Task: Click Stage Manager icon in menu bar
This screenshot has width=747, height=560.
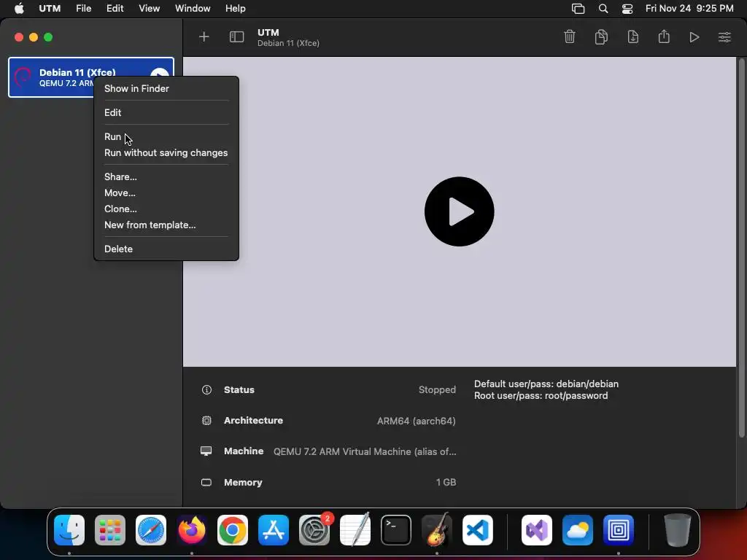Action: tap(578, 9)
